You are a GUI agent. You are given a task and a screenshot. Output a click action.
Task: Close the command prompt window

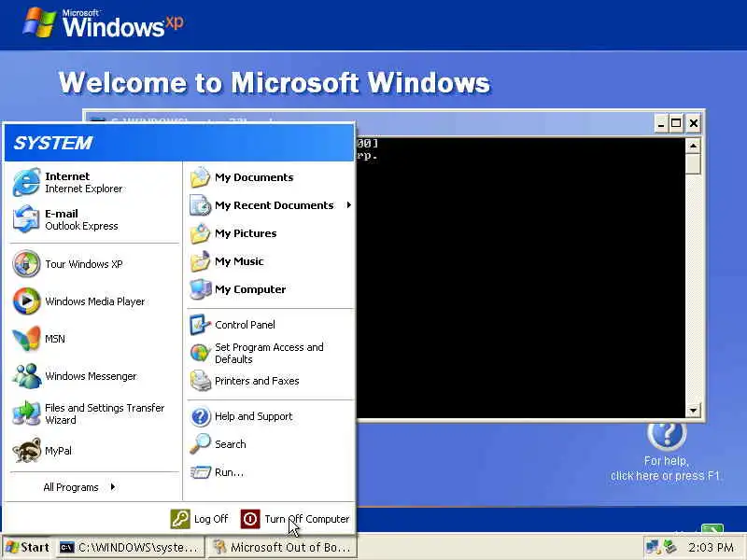[x=693, y=124]
